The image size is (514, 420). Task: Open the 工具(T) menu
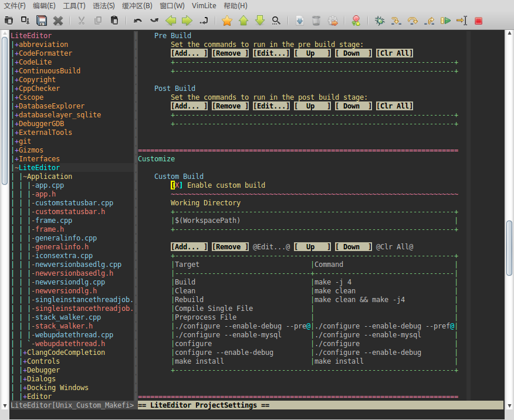point(74,6)
